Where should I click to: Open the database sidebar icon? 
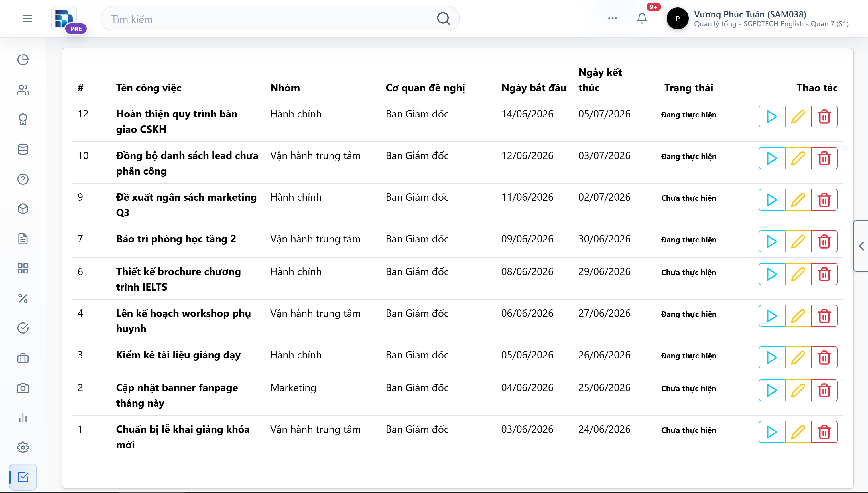click(23, 149)
